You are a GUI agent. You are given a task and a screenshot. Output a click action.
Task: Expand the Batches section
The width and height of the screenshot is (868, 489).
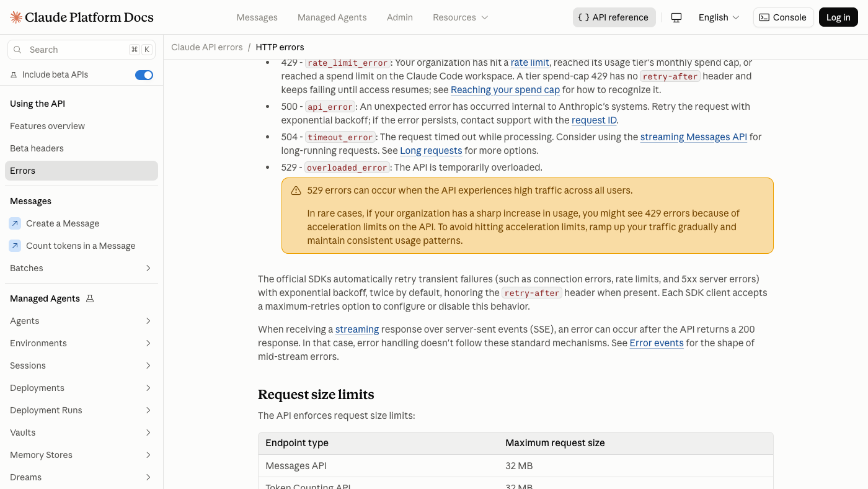click(81, 268)
